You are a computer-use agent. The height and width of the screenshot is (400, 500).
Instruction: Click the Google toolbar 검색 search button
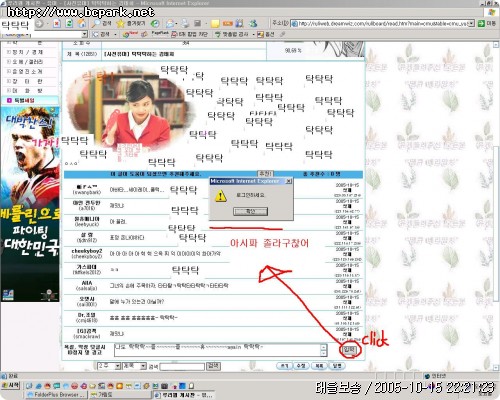click(102, 34)
